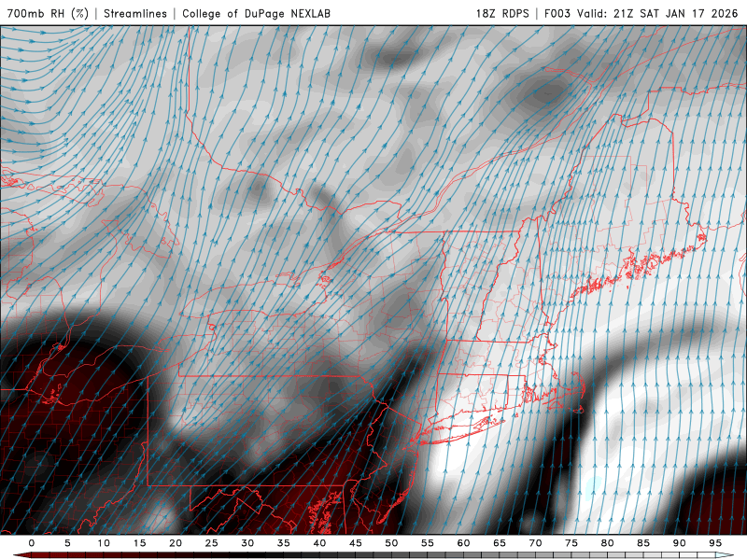Select the "18Z RDPS" model run label
The height and width of the screenshot is (560, 747).
[x=502, y=13]
